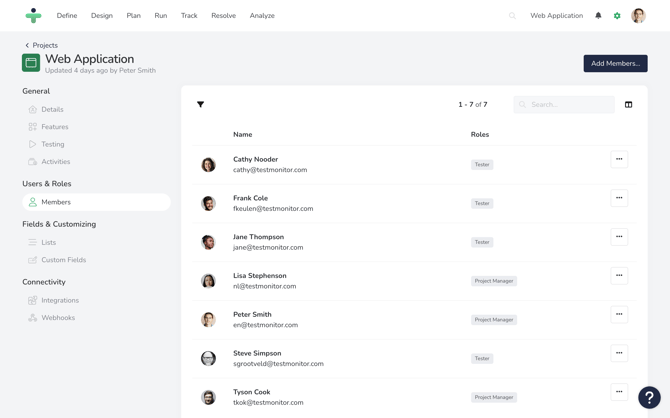Open the Analyze menu
This screenshot has height=418, width=670.
(262, 15)
